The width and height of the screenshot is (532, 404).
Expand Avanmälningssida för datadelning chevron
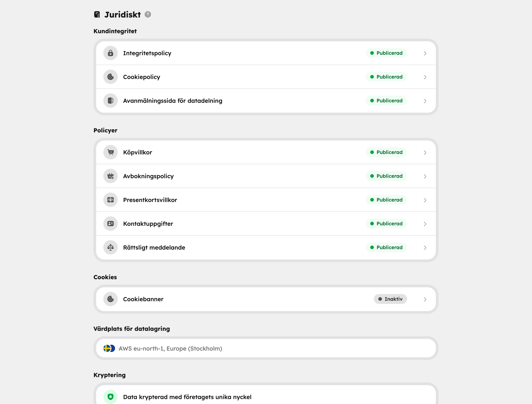click(425, 101)
